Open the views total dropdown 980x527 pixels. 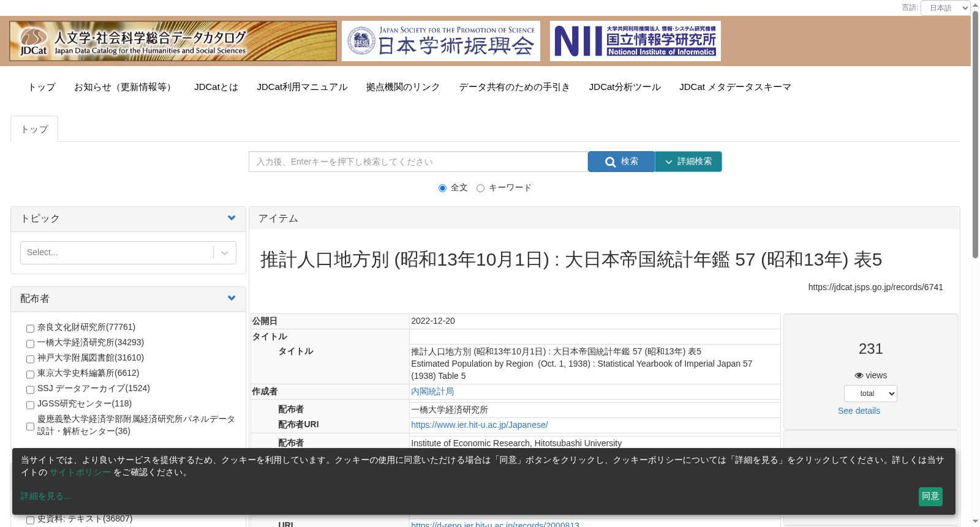[870, 394]
